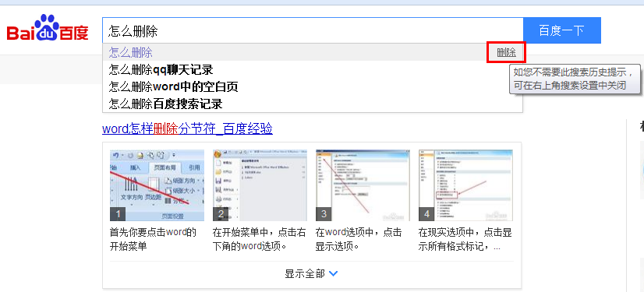This screenshot has height=292, width=644.
Task: Open step 4 thumbnail showing format marks
Action: pos(465,185)
